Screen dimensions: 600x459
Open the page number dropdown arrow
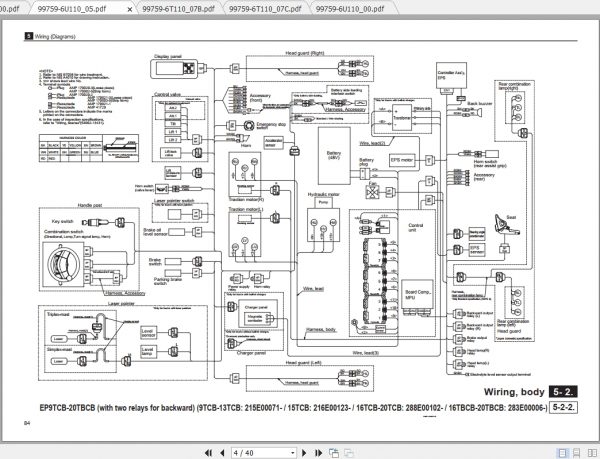pyautogui.click(x=293, y=453)
